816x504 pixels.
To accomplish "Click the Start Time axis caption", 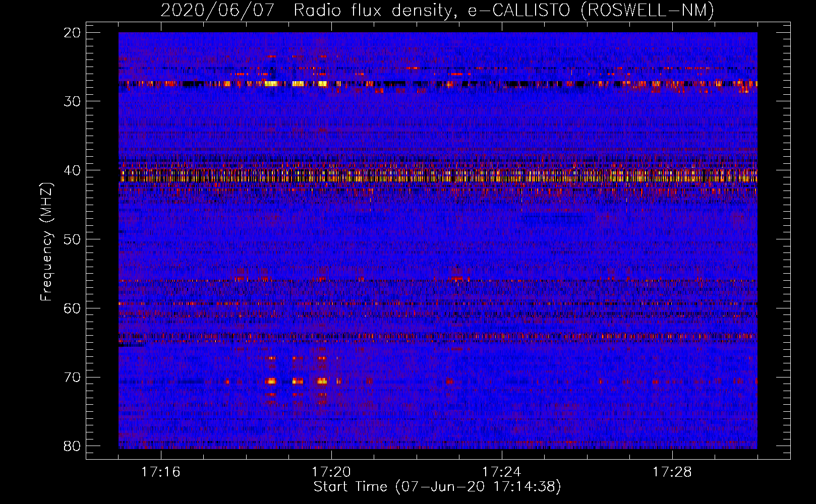I will pos(437,487).
